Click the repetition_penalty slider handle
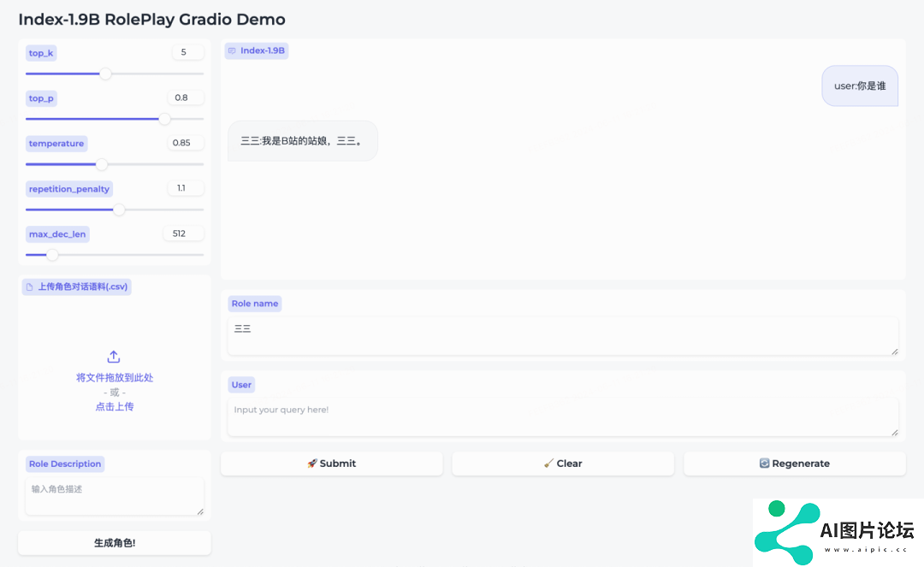924x567 pixels. [x=119, y=210]
